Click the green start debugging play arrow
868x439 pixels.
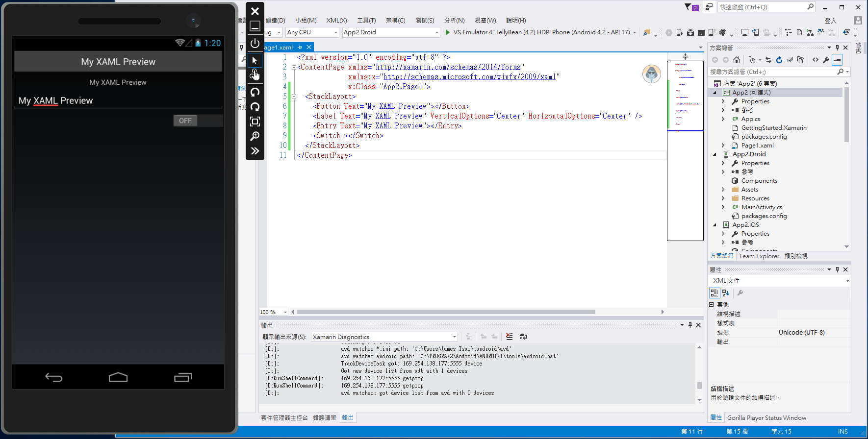(447, 32)
